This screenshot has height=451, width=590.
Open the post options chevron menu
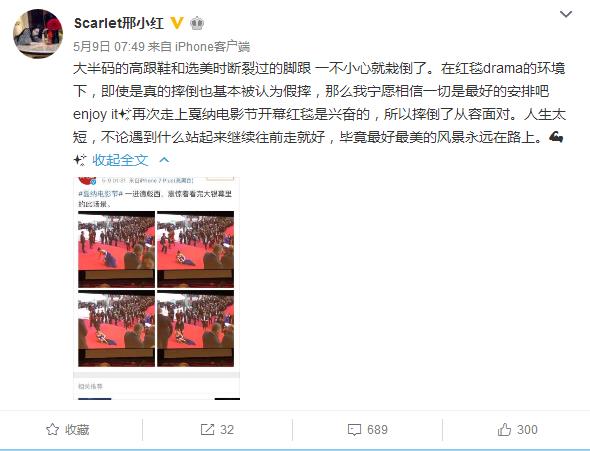coord(566,14)
